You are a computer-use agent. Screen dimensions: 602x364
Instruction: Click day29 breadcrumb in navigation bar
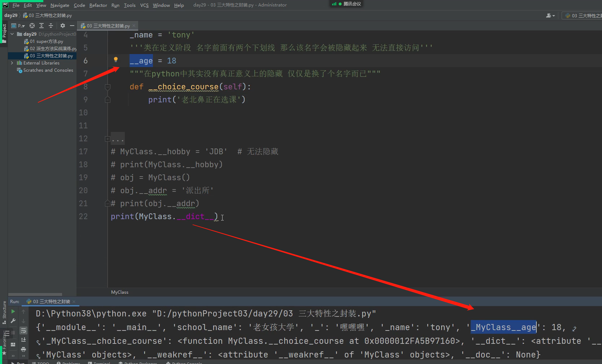11,15
